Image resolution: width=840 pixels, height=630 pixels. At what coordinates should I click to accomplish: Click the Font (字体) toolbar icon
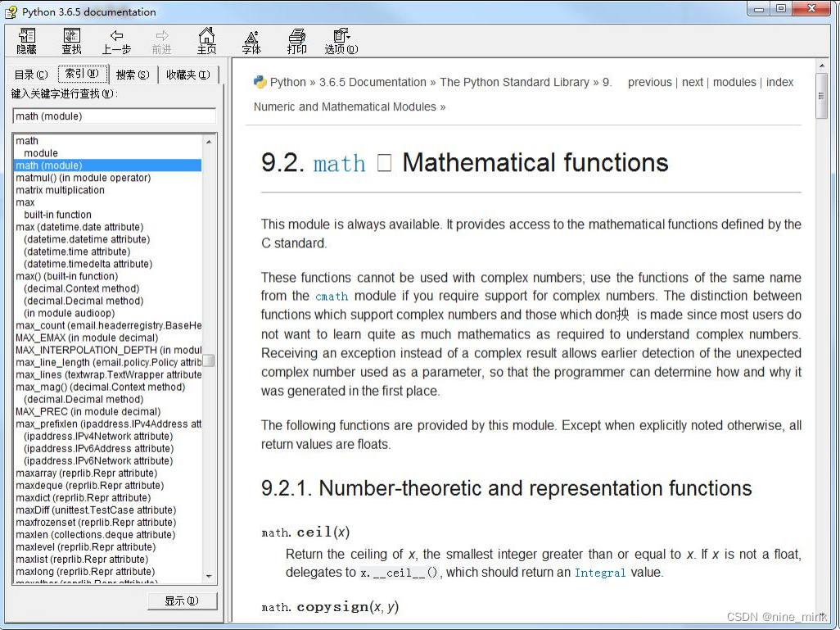click(x=251, y=41)
